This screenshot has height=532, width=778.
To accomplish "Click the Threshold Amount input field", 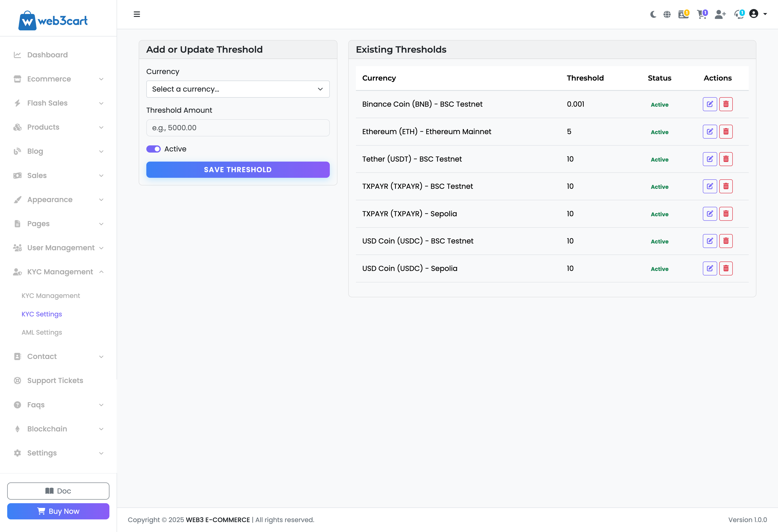I will pyautogui.click(x=238, y=128).
